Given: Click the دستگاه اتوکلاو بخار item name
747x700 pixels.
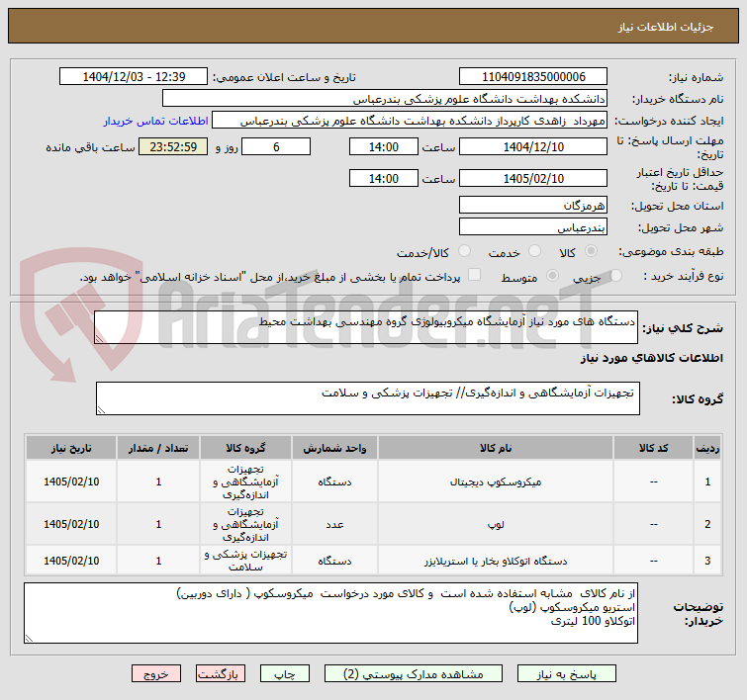Looking at the screenshot, I should click(x=496, y=561).
